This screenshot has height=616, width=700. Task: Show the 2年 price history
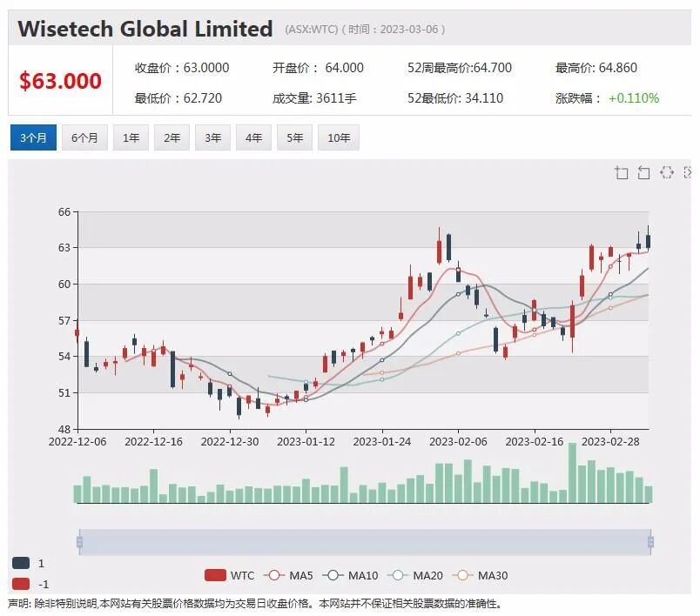[172, 137]
